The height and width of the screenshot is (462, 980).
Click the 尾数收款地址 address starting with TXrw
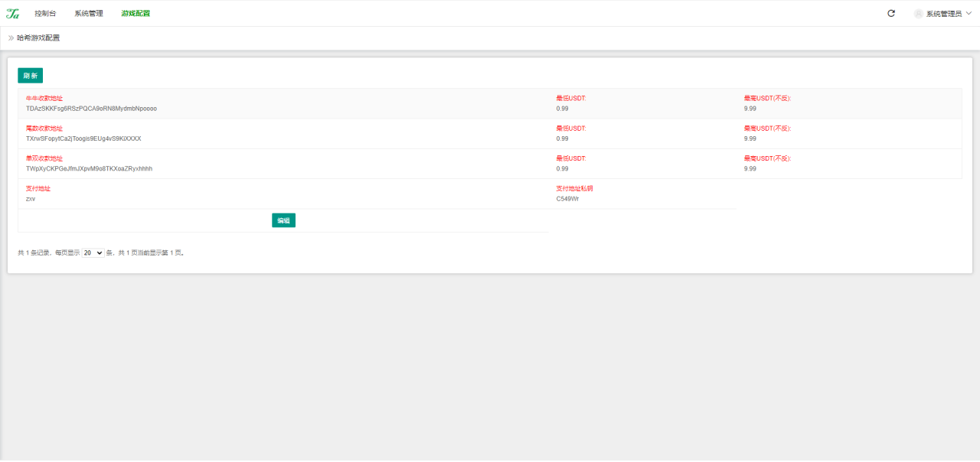[83, 138]
